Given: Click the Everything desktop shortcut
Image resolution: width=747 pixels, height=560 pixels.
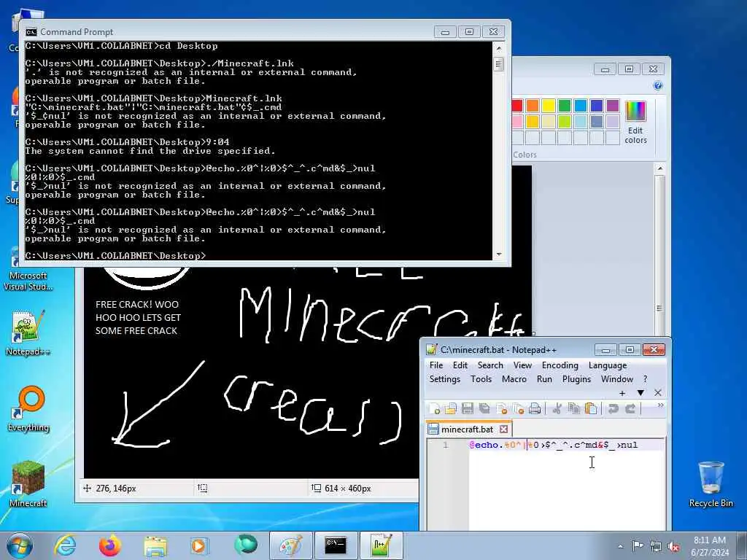Looking at the screenshot, I should (28, 408).
